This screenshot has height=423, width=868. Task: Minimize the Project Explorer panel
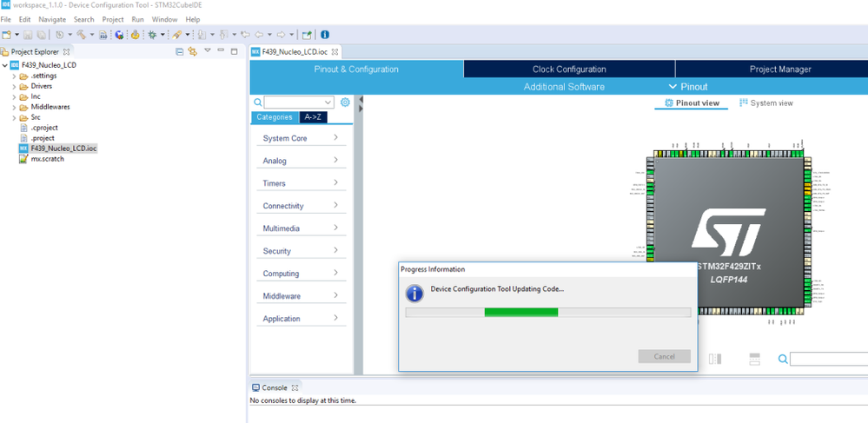(x=221, y=50)
